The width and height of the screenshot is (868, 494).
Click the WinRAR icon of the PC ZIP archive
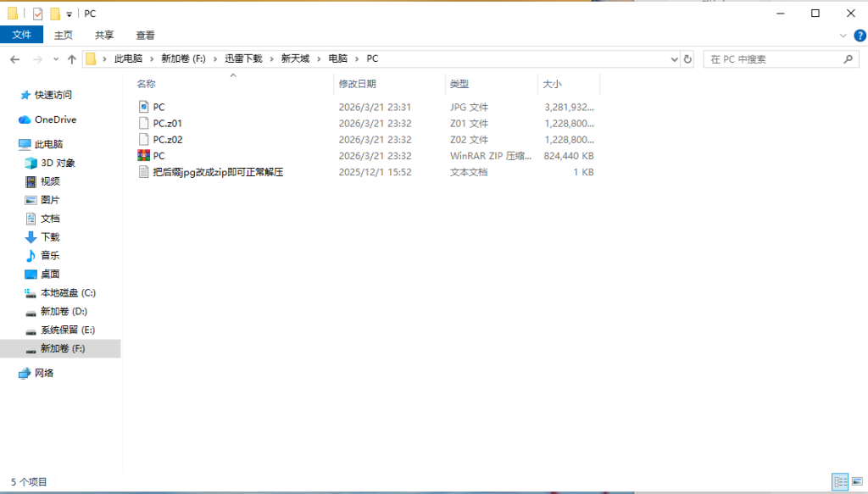point(144,155)
